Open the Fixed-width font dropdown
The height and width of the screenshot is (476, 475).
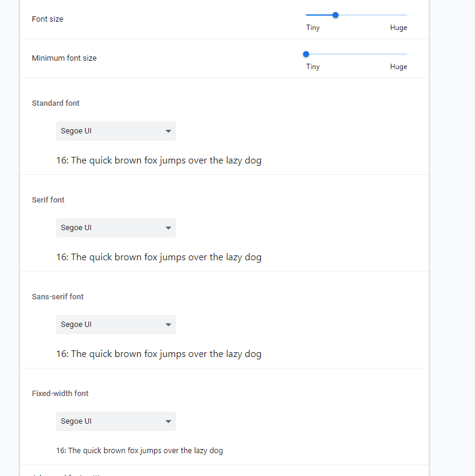(115, 421)
